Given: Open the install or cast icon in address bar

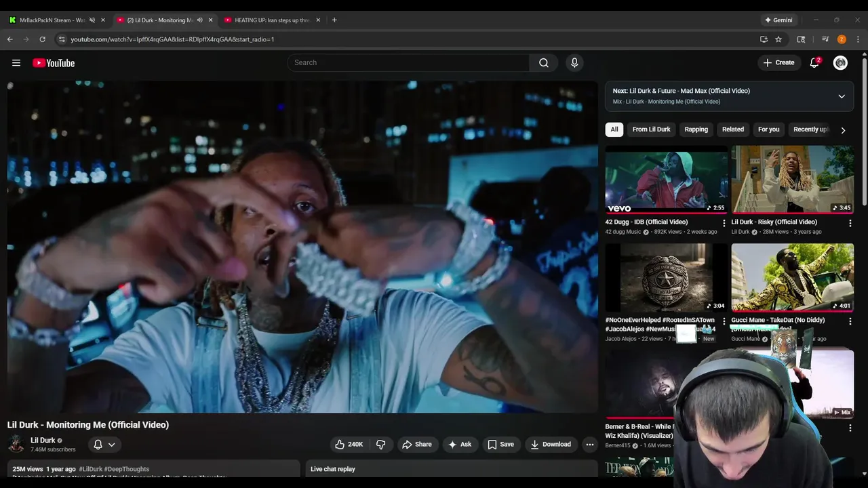Looking at the screenshot, I should pyautogui.click(x=764, y=39).
